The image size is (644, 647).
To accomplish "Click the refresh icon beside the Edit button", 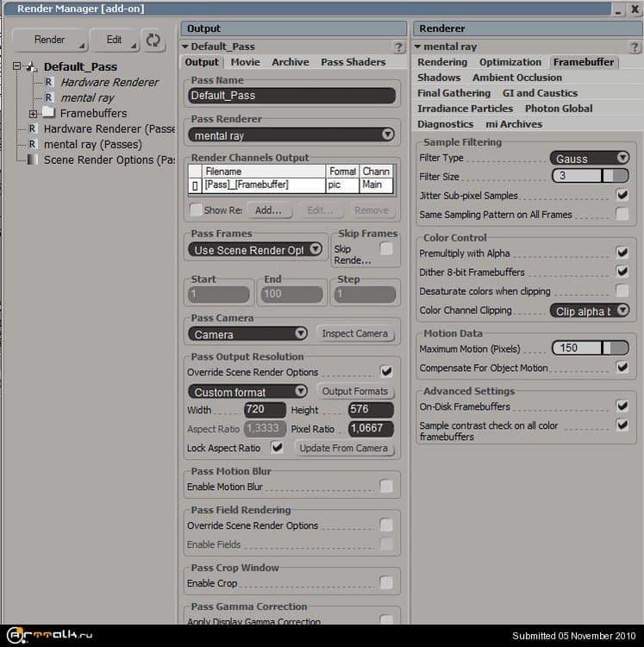I will pos(153,40).
